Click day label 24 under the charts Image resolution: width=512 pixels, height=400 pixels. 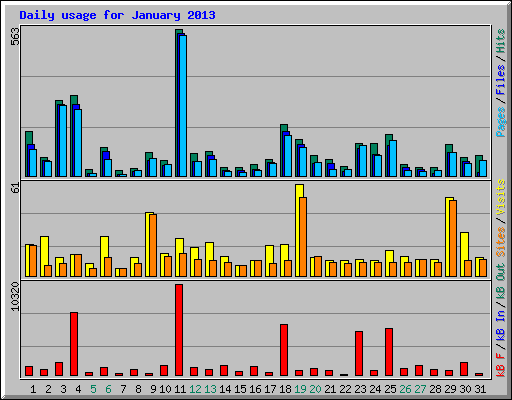pos(375,389)
